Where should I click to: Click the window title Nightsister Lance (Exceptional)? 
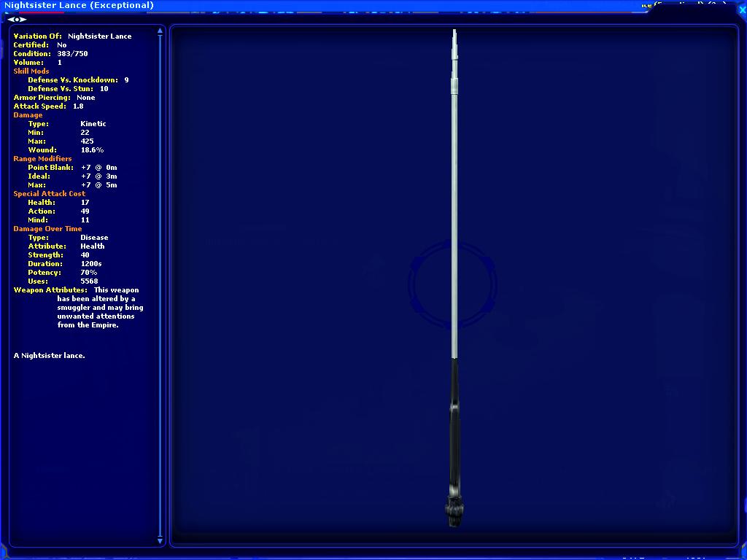pyautogui.click(x=79, y=5)
